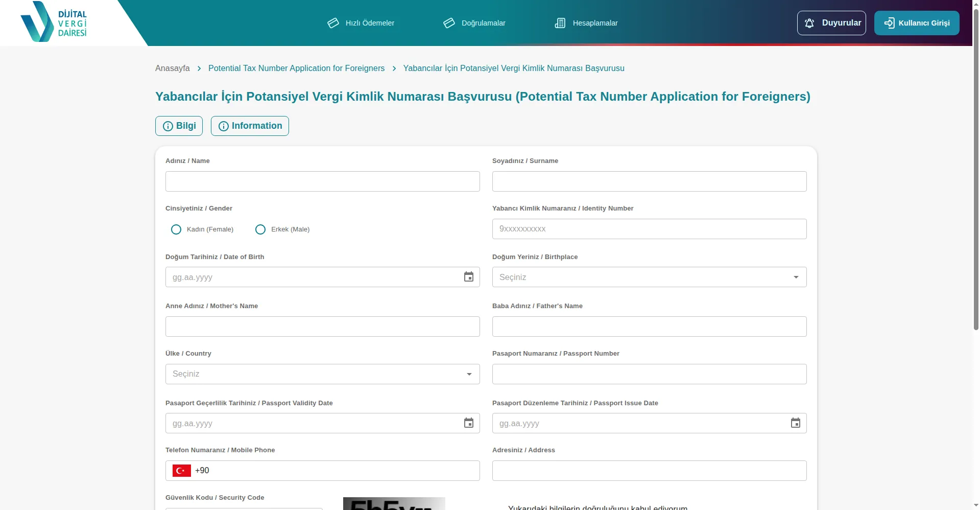
Task: Focus the Adınız / Name field
Action: 323,181
